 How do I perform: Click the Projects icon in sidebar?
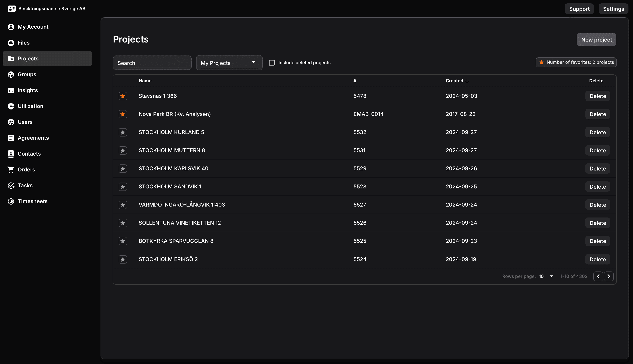[11, 58]
